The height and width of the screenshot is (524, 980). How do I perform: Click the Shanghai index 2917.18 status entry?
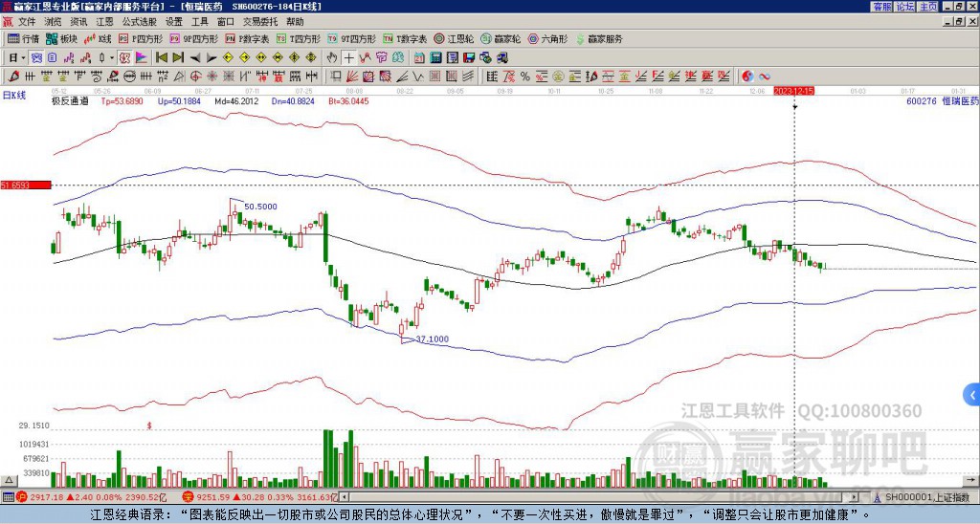pos(91,497)
